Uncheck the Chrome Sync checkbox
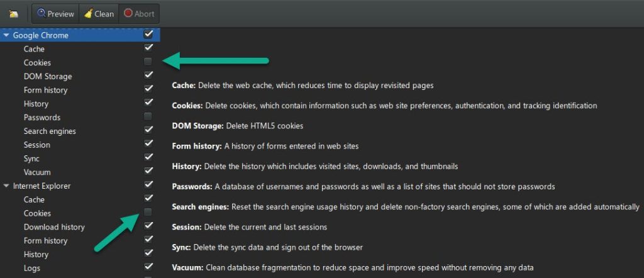 click(x=148, y=157)
